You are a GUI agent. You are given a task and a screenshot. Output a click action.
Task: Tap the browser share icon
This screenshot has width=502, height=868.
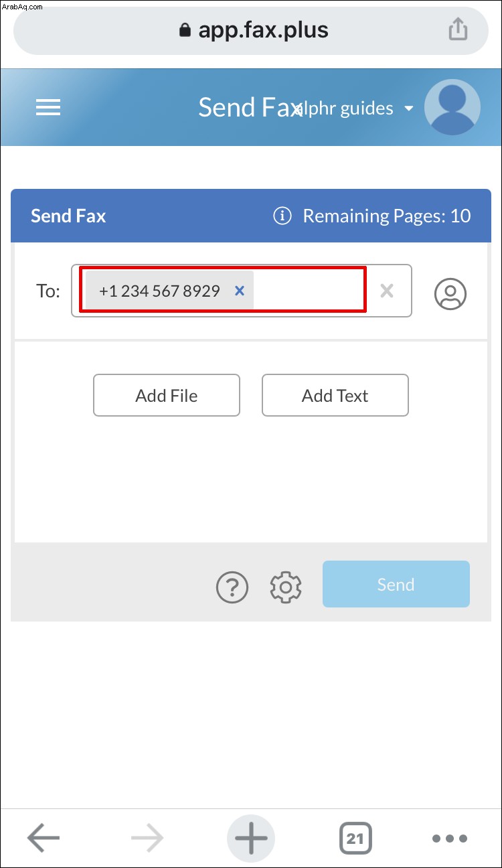tap(458, 29)
